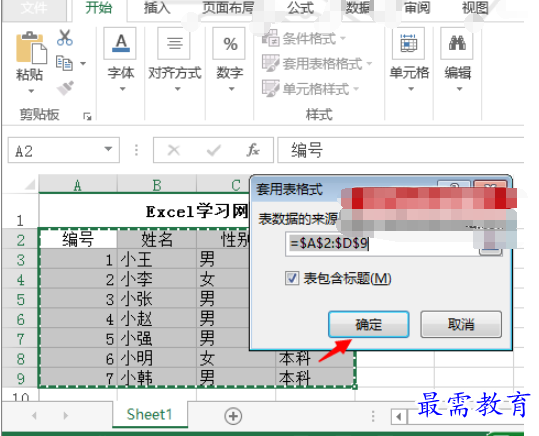Click the 确定 button in dialog
Viewport: 539px width, 436px height.
[x=368, y=324]
